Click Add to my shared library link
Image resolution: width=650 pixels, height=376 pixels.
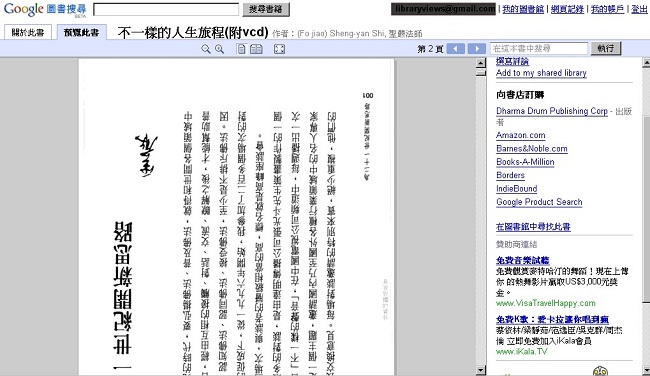pyautogui.click(x=541, y=73)
